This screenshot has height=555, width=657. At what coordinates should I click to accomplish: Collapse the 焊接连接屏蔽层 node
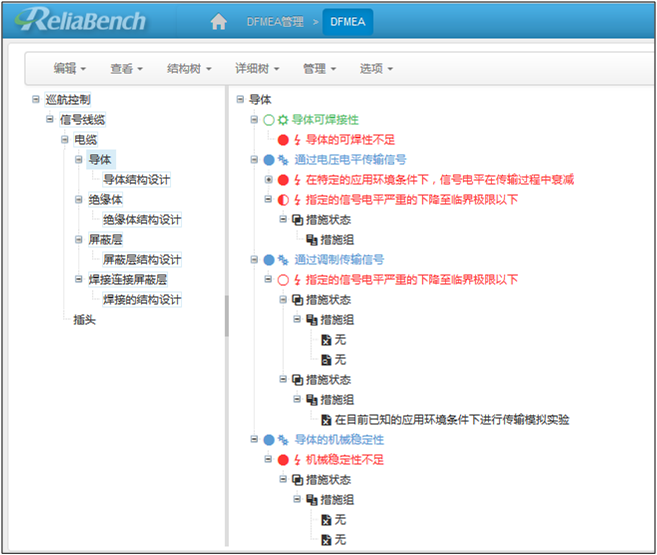click(79, 279)
